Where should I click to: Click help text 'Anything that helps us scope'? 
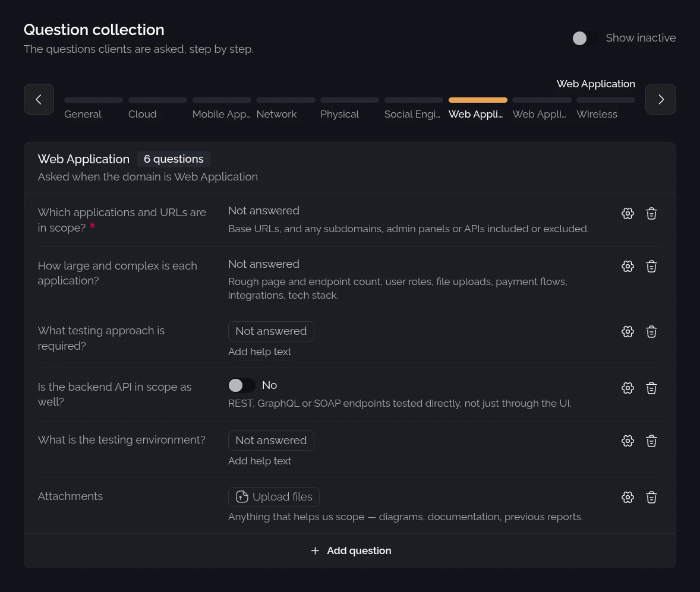pyautogui.click(x=405, y=517)
